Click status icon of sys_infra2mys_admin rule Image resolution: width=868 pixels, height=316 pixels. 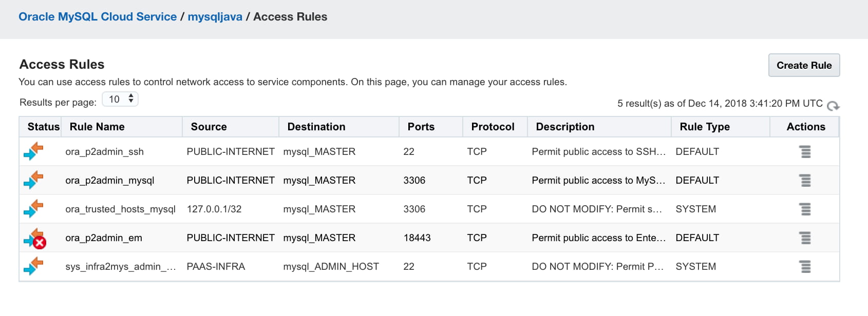[34, 267]
